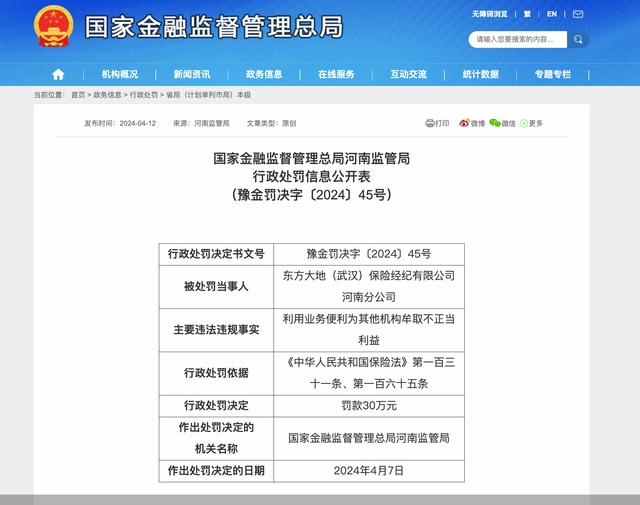Go to 政务信息 in breadcrumb
Image resolution: width=640 pixels, height=505 pixels.
pos(107,95)
